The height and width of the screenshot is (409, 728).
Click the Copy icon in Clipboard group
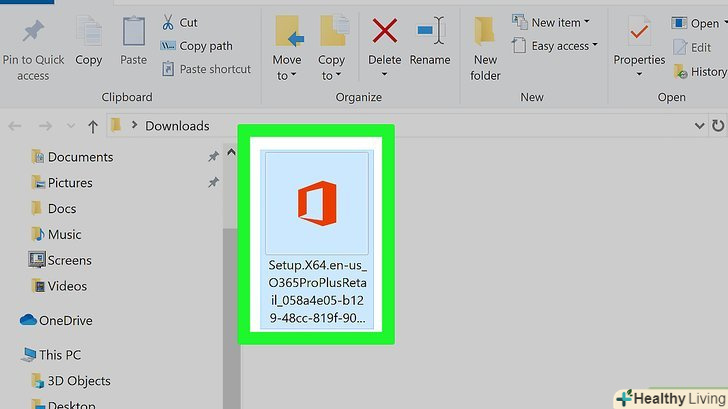coord(89,32)
